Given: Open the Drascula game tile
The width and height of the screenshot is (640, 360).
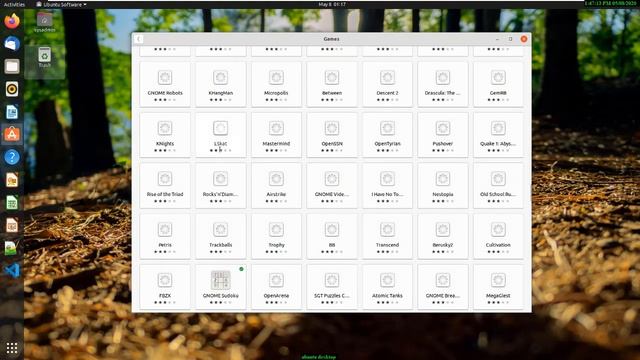Looking at the screenshot, I should point(442,84).
